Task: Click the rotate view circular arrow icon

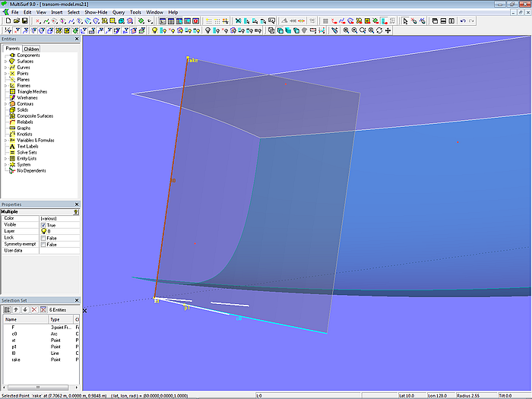Action: 379,30
